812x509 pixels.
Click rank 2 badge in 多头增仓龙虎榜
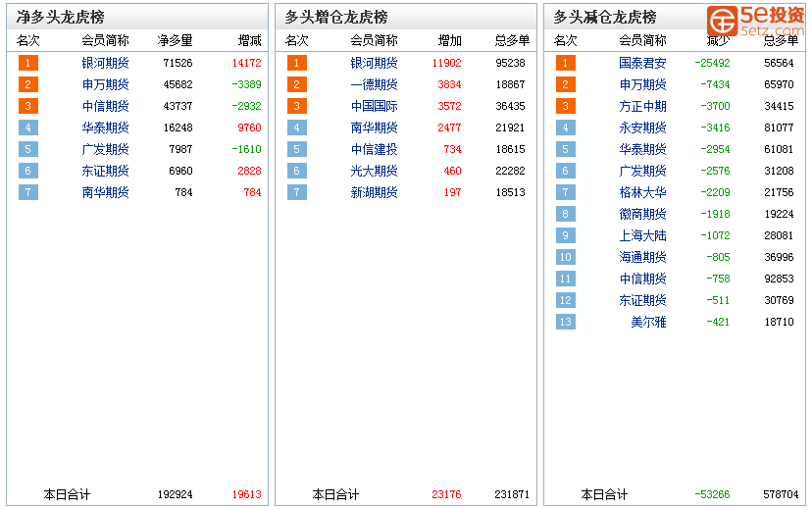coord(297,84)
